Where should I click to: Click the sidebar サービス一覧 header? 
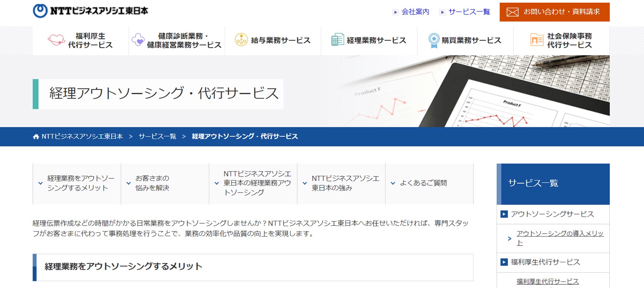[x=553, y=184]
